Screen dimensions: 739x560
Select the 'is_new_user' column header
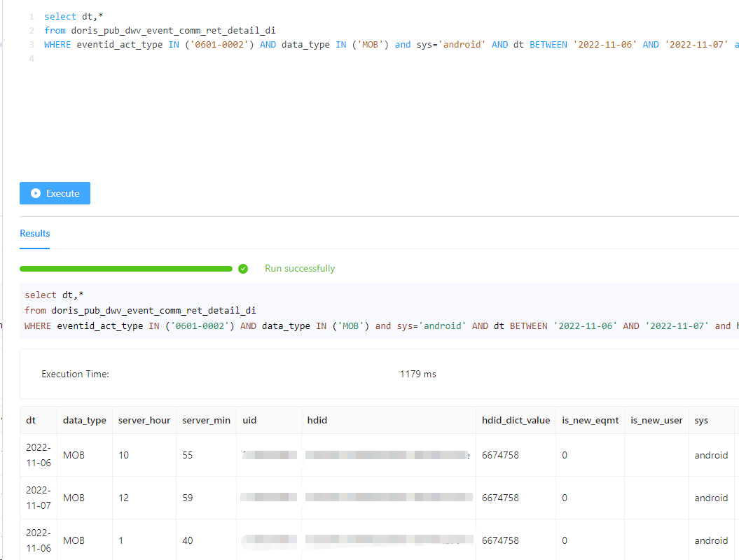(x=656, y=420)
